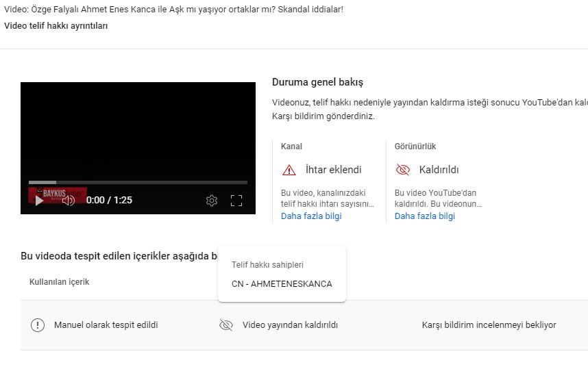Click hidden-eye icon beside Video yayından kaldırıldı
Image resolution: width=588 pixels, height=369 pixels.
coord(225,325)
